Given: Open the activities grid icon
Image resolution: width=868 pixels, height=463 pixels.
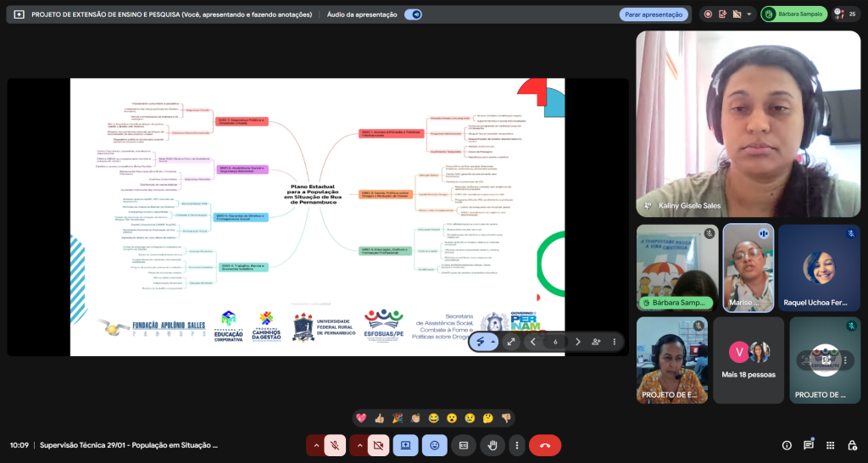Looking at the screenshot, I should coord(830,445).
